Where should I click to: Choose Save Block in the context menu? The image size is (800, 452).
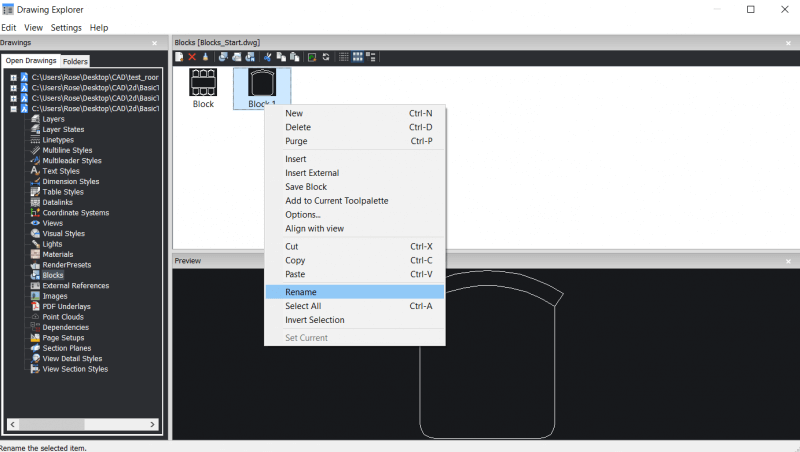pos(355,187)
